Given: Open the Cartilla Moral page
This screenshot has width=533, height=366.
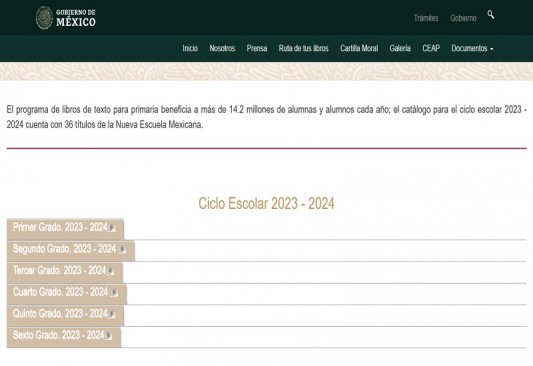Looking at the screenshot, I should point(359,48).
